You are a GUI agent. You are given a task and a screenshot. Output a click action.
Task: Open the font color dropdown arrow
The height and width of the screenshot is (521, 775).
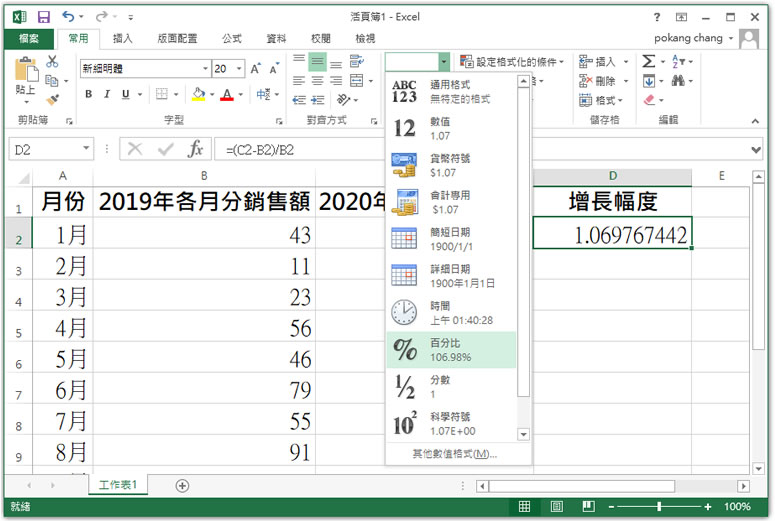[x=241, y=94]
